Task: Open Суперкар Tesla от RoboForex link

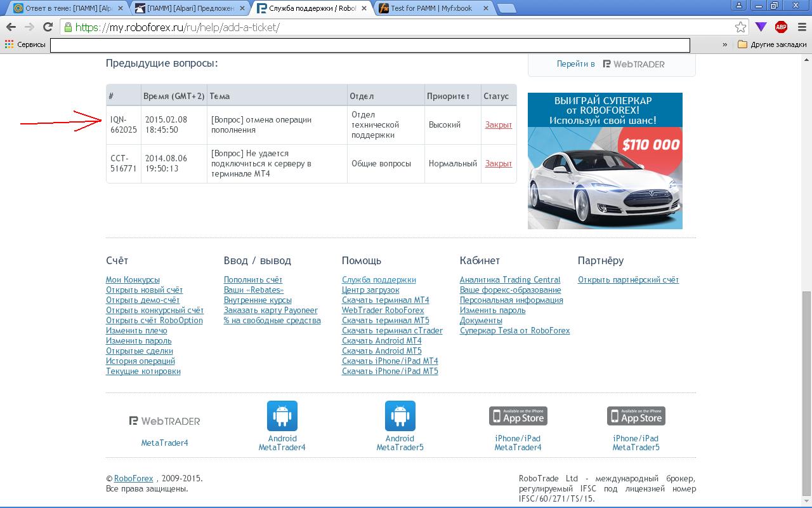Action: coord(514,331)
